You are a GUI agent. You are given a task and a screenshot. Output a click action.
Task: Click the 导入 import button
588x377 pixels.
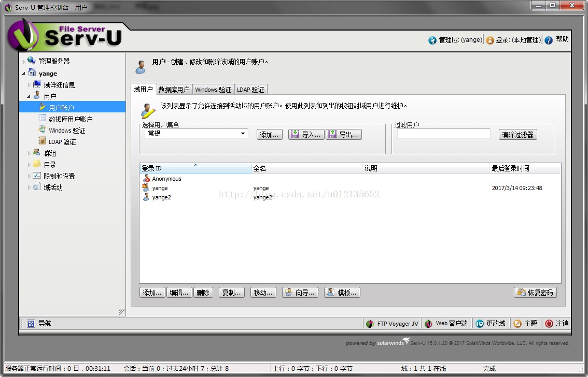306,135
